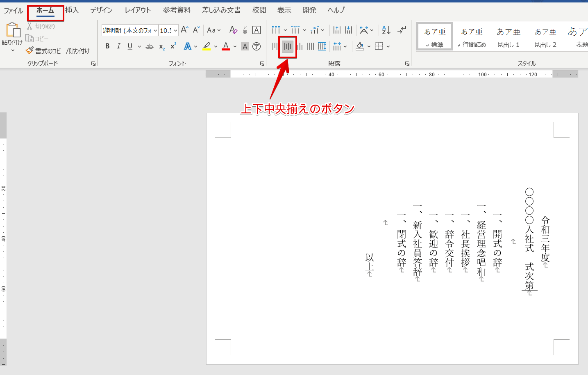This screenshot has height=375, width=588.
Task: Apply the 見出し 1 style
Action: point(508,36)
